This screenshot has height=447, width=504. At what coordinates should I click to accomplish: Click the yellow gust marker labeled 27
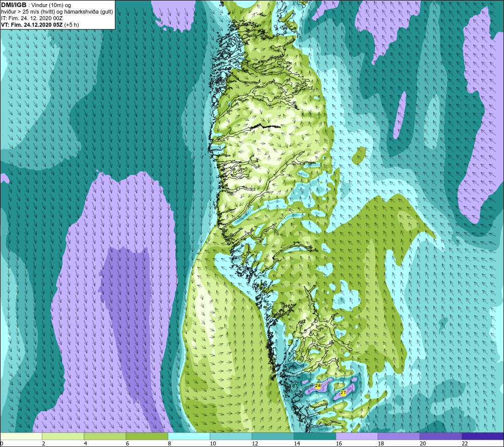(x=343, y=393)
